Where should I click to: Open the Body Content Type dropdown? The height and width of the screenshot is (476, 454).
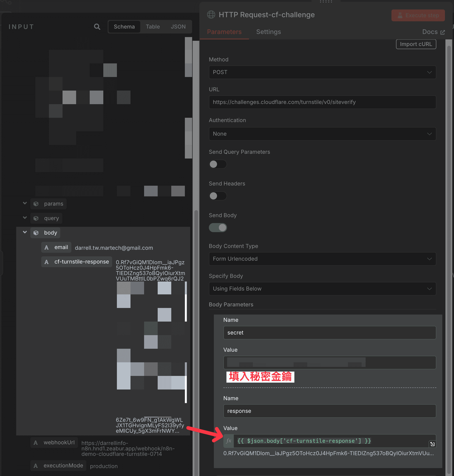pos(322,259)
